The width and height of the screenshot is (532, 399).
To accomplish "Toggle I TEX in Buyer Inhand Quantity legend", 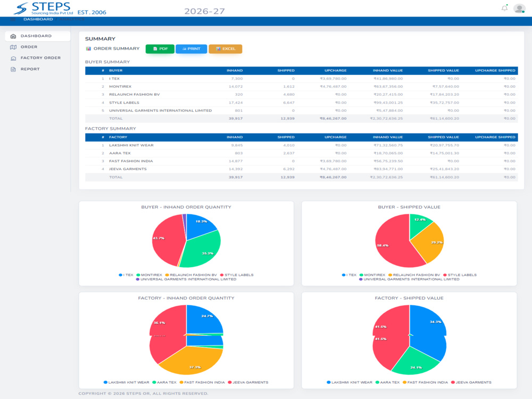I will click(126, 275).
